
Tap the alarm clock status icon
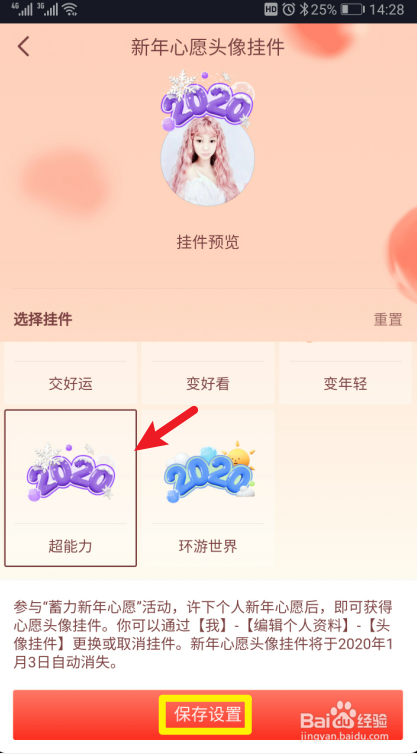coord(288,9)
